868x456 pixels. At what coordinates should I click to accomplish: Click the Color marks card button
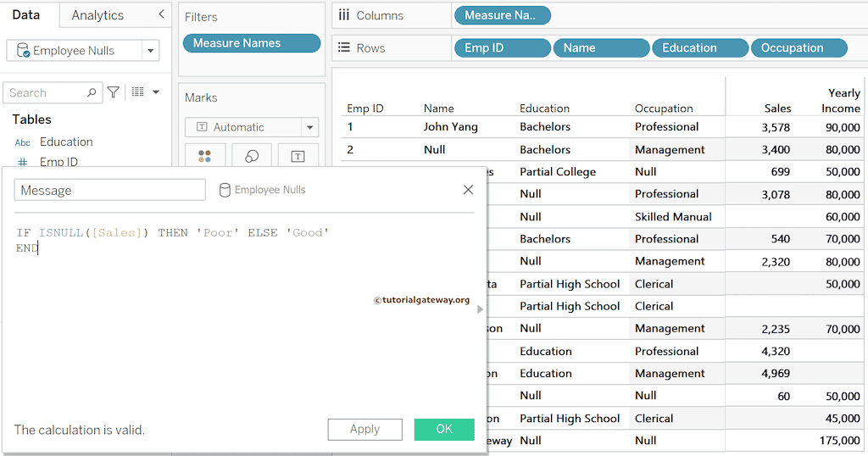coord(204,156)
